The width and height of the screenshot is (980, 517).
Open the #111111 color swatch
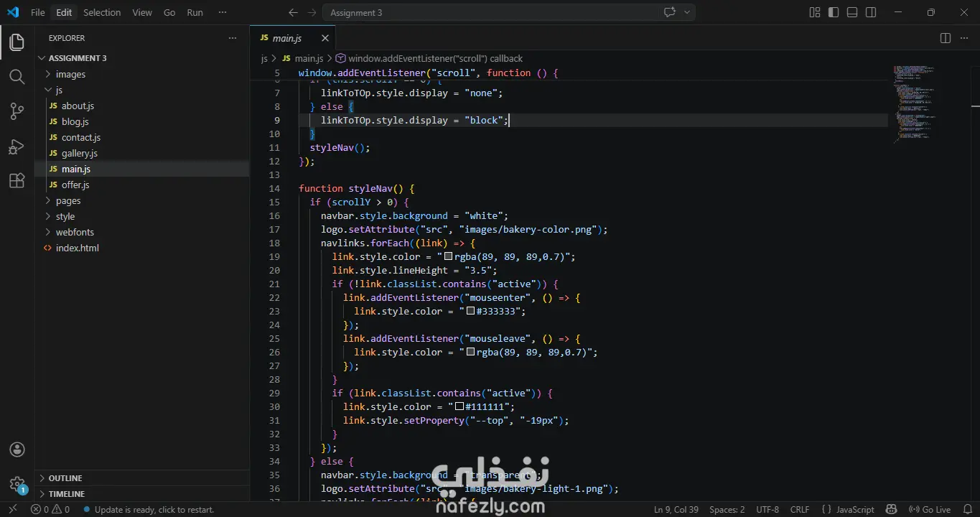pos(459,406)
